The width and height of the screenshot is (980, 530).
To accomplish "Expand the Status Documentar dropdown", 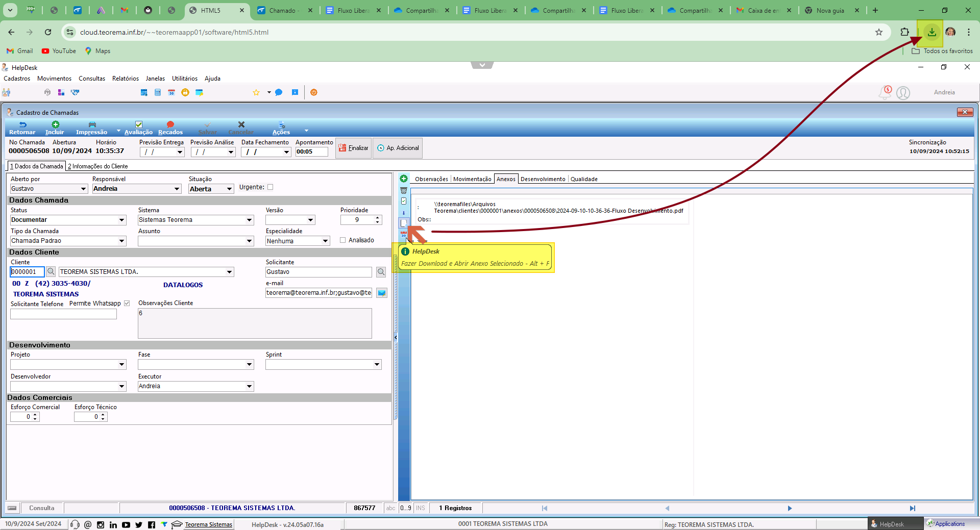I will coord(122,220).
